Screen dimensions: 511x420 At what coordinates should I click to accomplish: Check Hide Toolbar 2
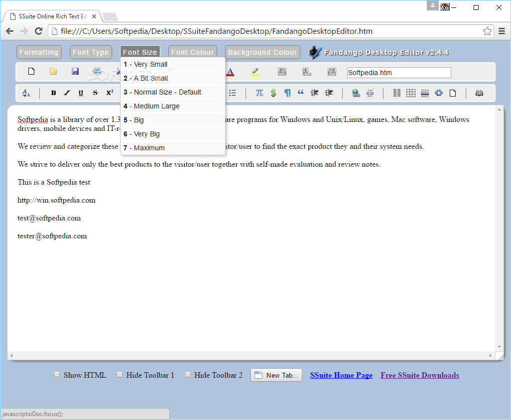pyautogui.click(x=188, y=374)
